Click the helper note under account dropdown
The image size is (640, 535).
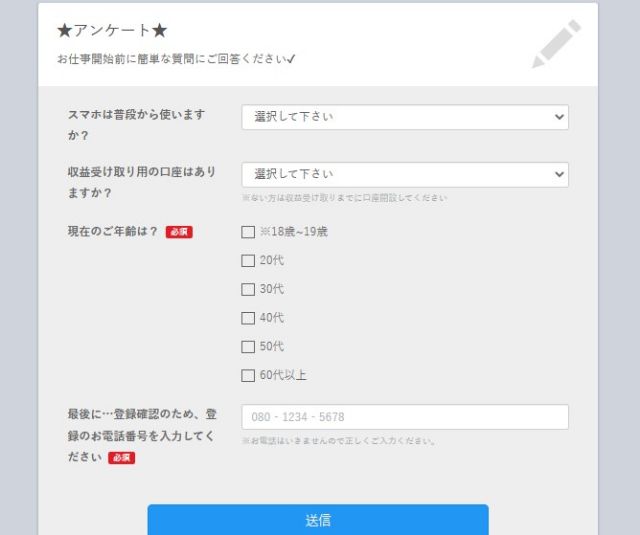click(344, 198)
